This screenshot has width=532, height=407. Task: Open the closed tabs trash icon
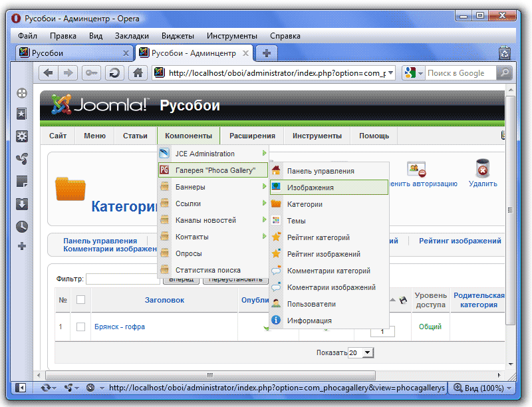[505, 53]
